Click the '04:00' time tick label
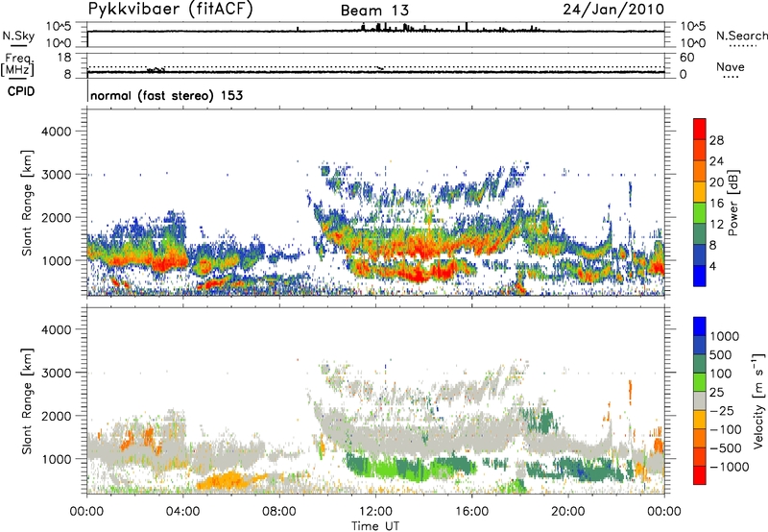 coord(183,512)
